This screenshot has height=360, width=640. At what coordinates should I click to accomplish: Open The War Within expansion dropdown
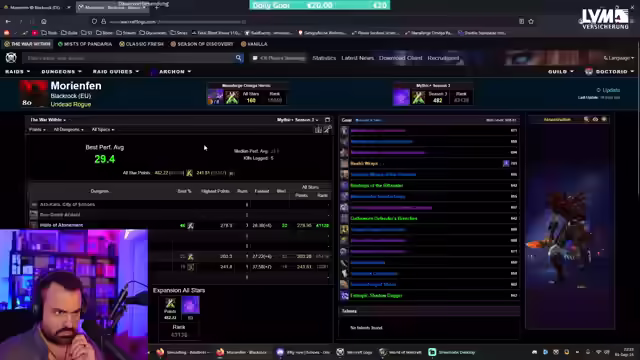[x=48, y=120]
